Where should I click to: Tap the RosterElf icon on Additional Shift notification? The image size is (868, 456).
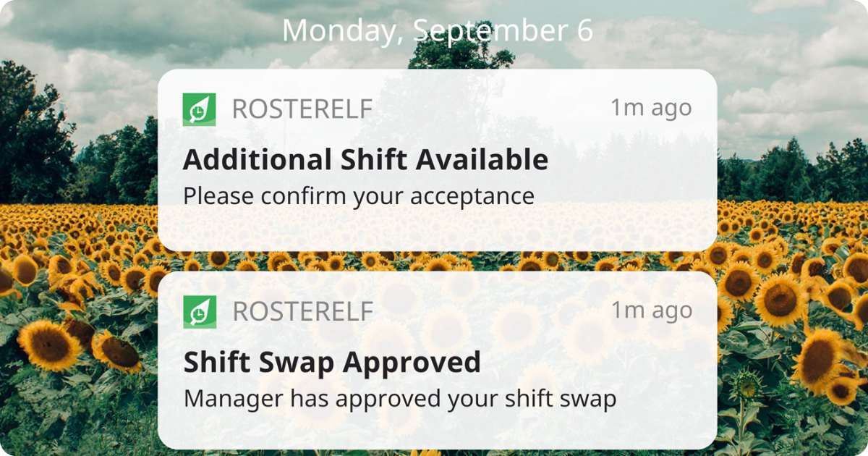(199, 110)
